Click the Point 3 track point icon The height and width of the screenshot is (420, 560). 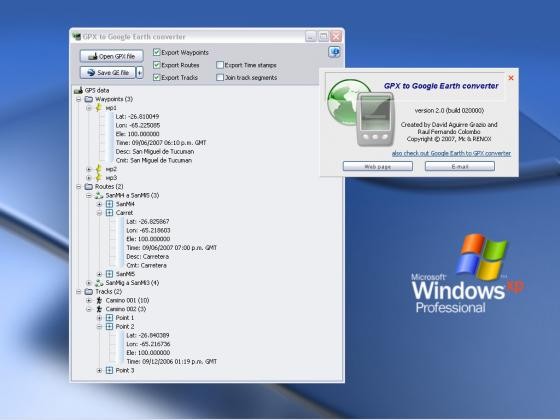coord(110,370)
